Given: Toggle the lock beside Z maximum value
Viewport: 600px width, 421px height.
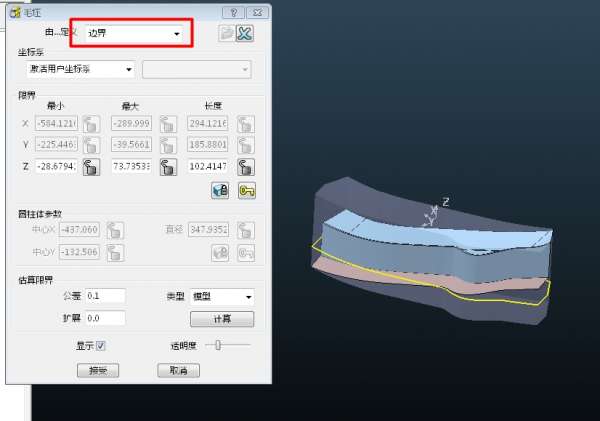Looking at the screenshot, I should coord(166,167).
